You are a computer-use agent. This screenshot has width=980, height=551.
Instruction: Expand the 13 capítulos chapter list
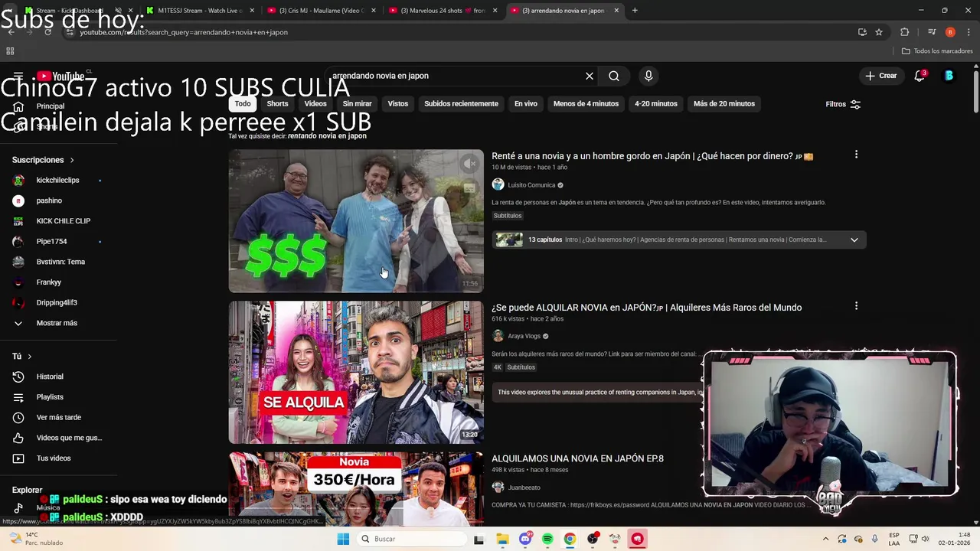678,240
